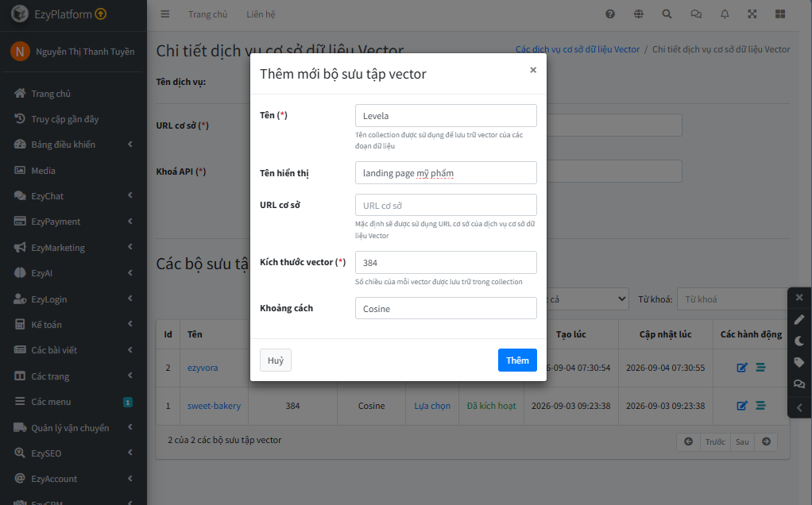
Task: Click the Huỷ cancel button
Action: (276, 360)
